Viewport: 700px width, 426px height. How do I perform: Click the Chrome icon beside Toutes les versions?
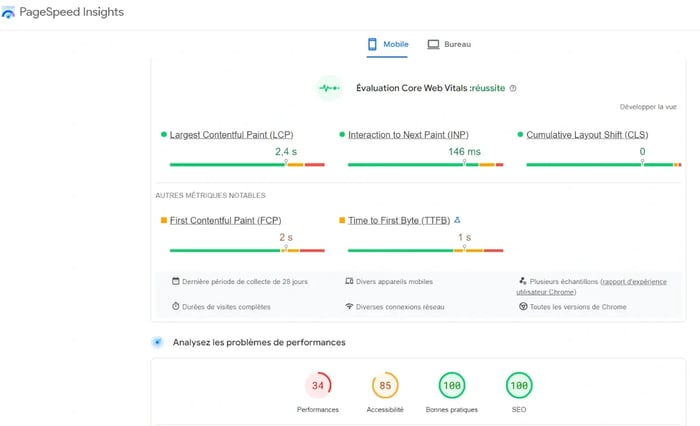523,306
